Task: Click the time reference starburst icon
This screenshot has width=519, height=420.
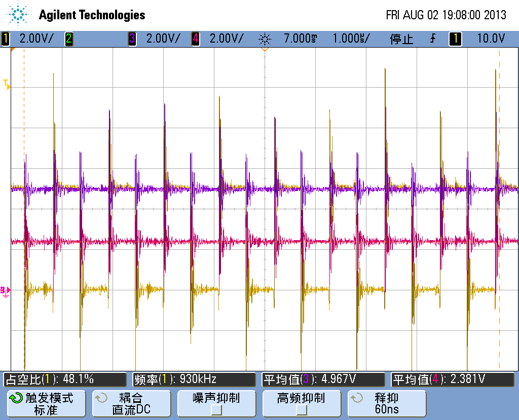Action: click(265, 39)
